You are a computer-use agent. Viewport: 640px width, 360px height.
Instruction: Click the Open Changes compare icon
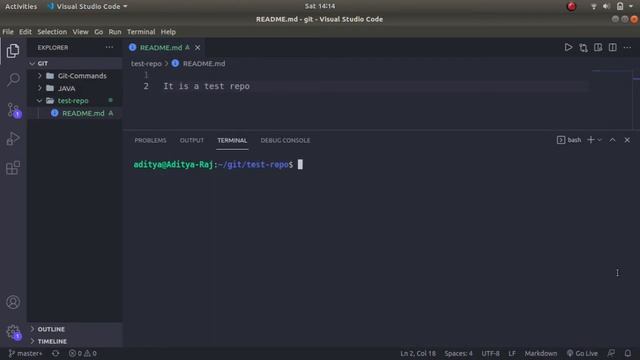[583, 47]
